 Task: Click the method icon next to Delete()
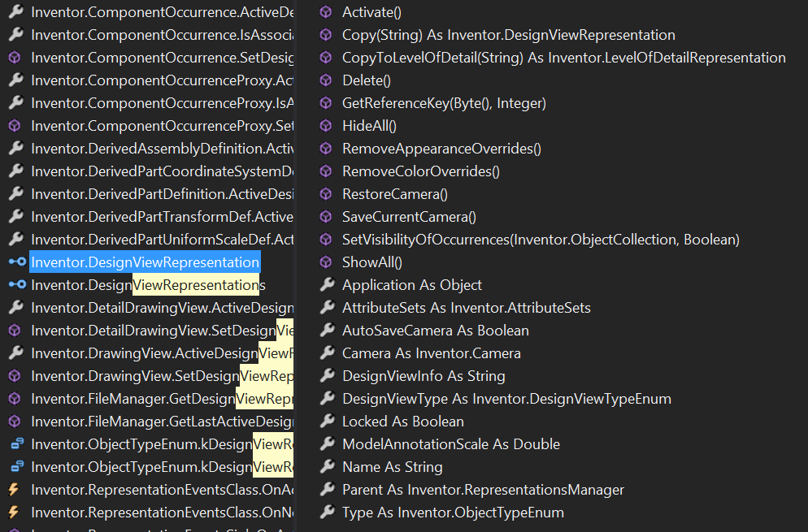[x=326, y=80]
